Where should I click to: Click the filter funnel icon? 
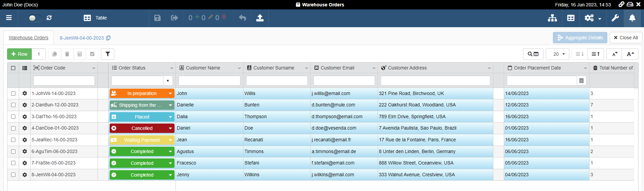[x=108, y=54]
